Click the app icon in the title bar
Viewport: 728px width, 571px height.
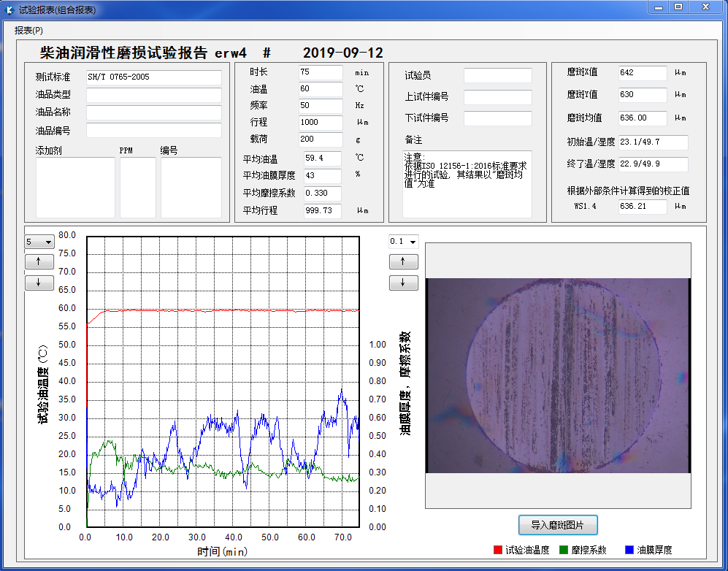[9, 10]
